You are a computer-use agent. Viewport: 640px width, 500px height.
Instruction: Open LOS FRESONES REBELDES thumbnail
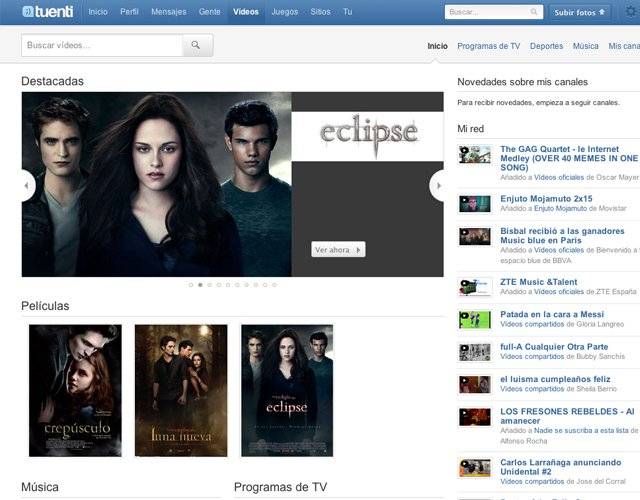point(475,417)
